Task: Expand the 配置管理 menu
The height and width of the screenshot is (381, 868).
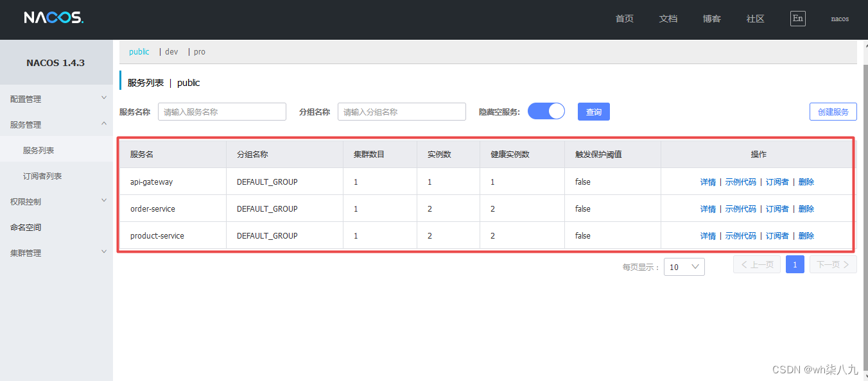Action: point(56,99)
